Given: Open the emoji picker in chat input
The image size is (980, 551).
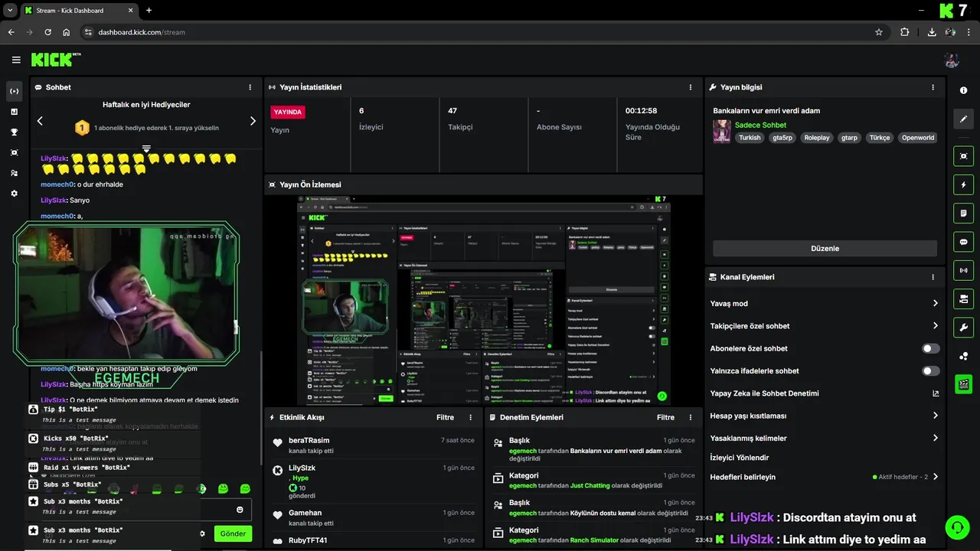Looking at the screenshot, I should point(240,510).
